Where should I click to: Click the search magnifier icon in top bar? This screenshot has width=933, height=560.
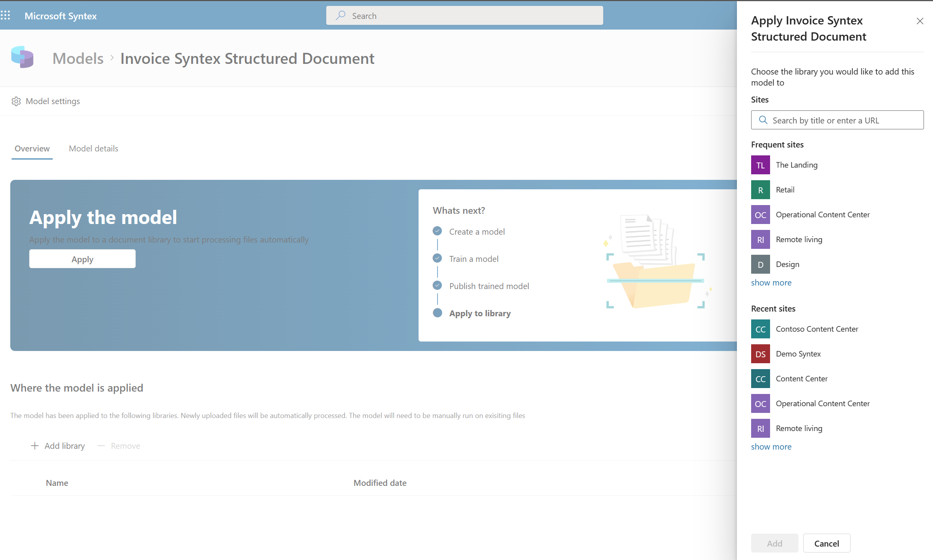340,16
